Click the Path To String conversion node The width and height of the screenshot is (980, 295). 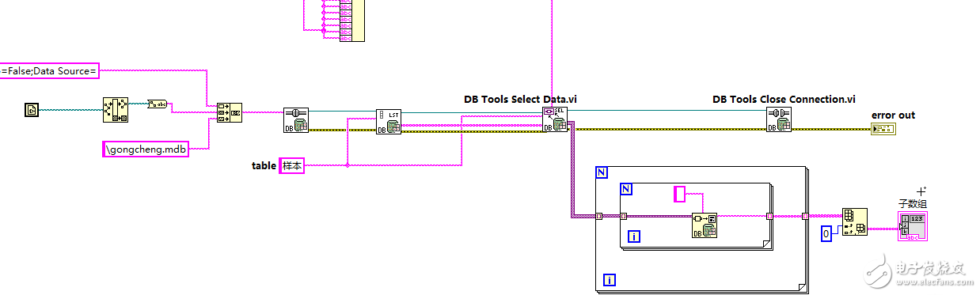click(157, 104)
